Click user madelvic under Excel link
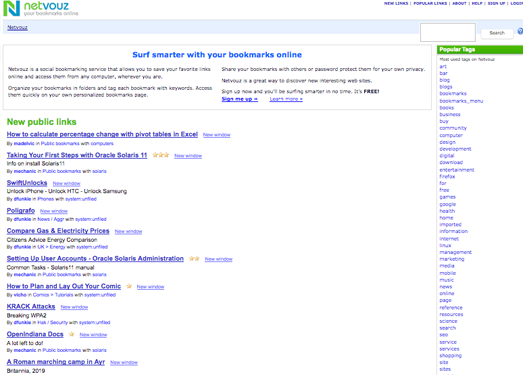523x375 pixels. pos(24,143)
